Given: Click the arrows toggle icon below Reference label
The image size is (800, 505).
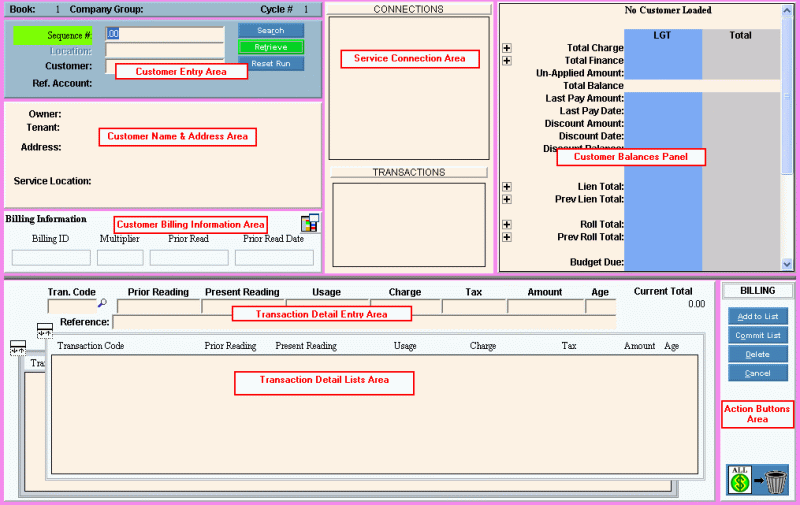Looking at the screenshot, I should coord(45,331).
